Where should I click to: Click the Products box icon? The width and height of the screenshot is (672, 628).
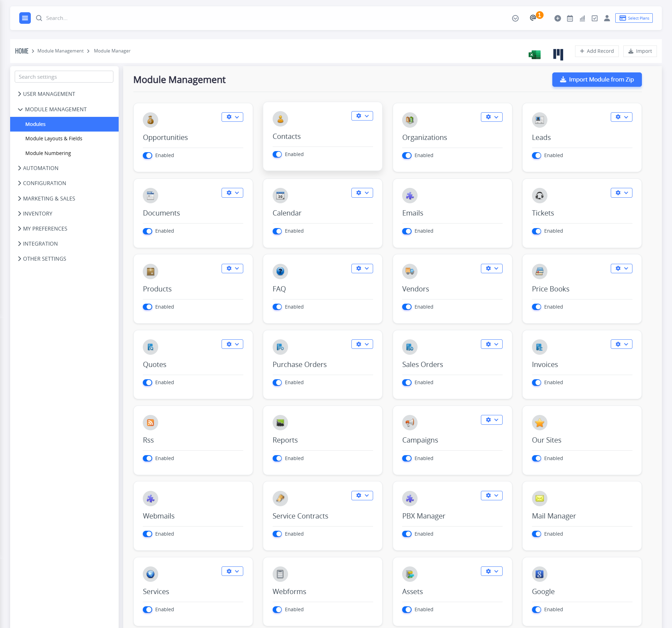coord(150,271)
